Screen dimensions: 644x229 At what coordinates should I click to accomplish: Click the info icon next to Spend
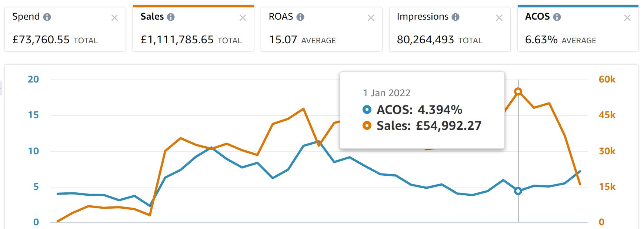pos(47,17)
